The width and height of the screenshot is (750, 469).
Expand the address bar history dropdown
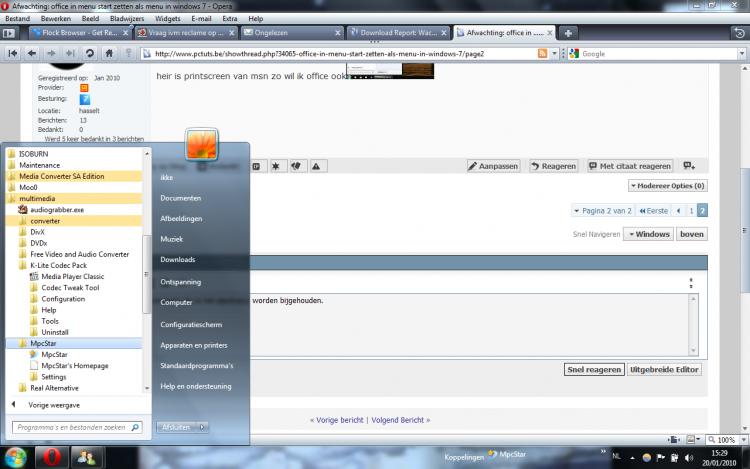(554, 54)
